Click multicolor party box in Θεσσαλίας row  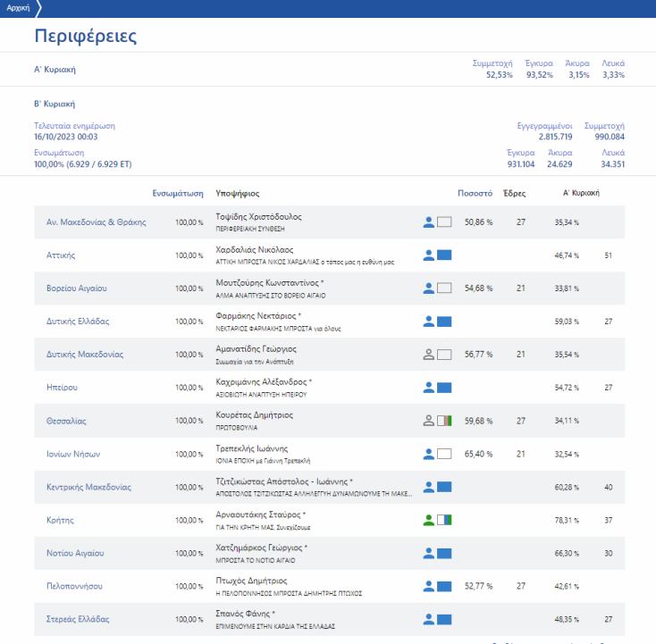click(x=444, y=421)
